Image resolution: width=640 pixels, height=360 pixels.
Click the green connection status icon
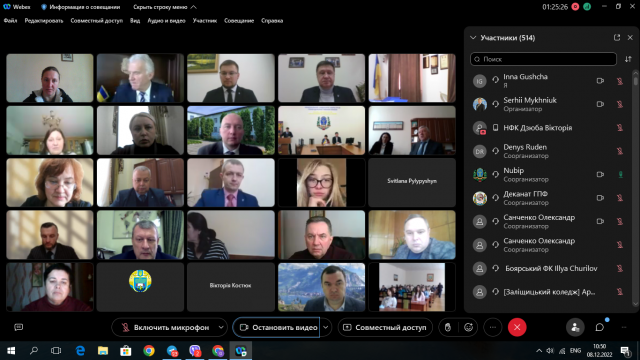coord(587,7)
